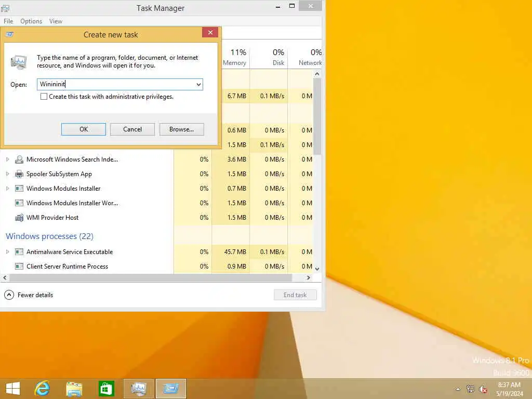This screenshot has height=399, width=532.
Task: Open the File menu
Action: click(x=8, y=21)
